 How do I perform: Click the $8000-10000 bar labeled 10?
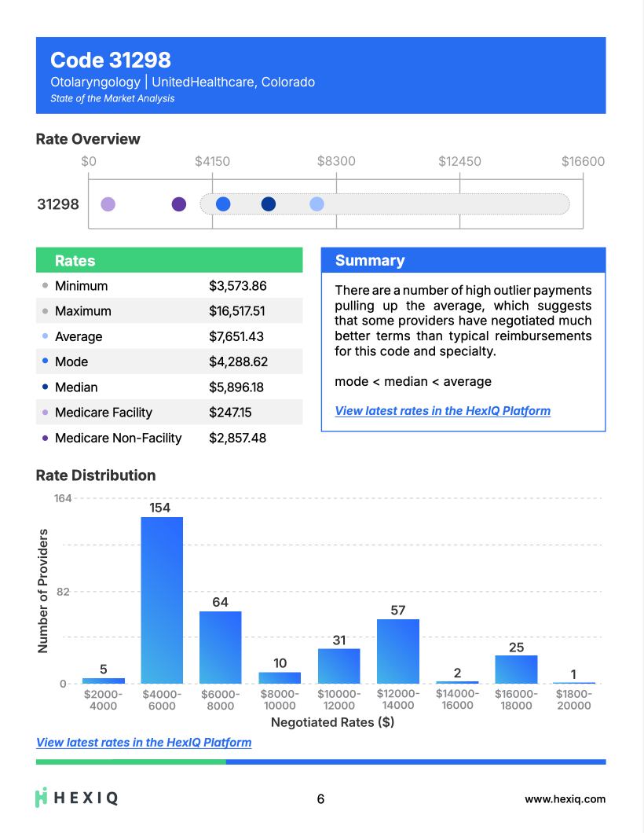pos(280,677)
